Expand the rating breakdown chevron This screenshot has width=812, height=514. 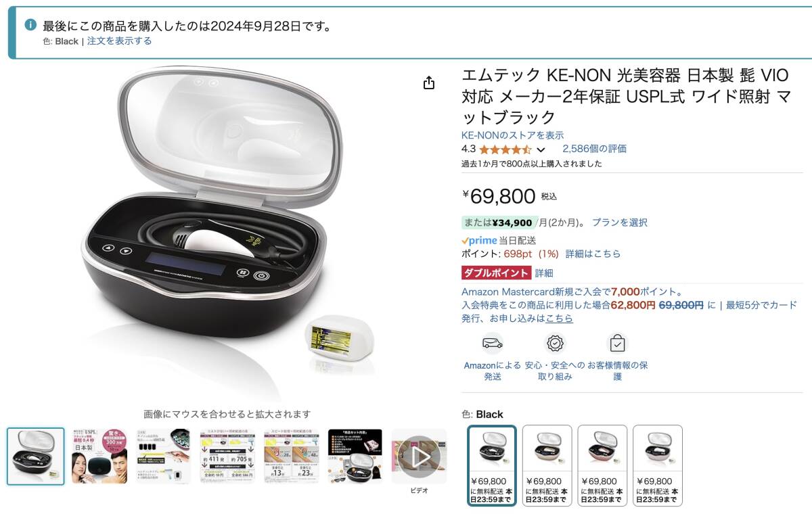[x=541, y=149]
